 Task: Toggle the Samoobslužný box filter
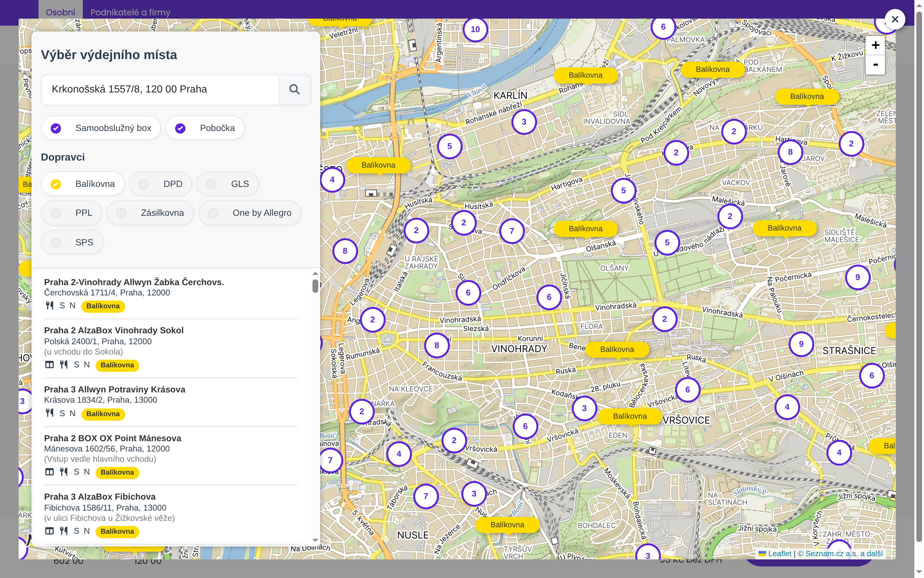click(101, 128)
